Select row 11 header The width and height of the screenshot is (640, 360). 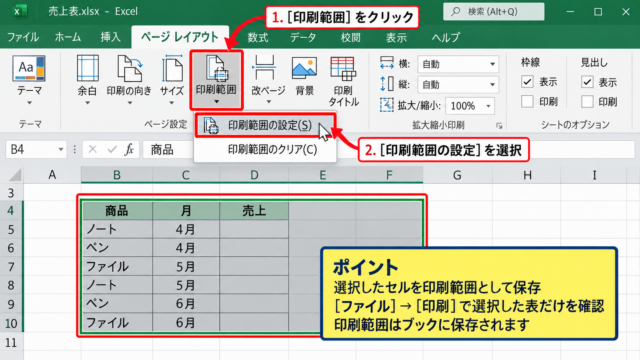coord(11,342)
